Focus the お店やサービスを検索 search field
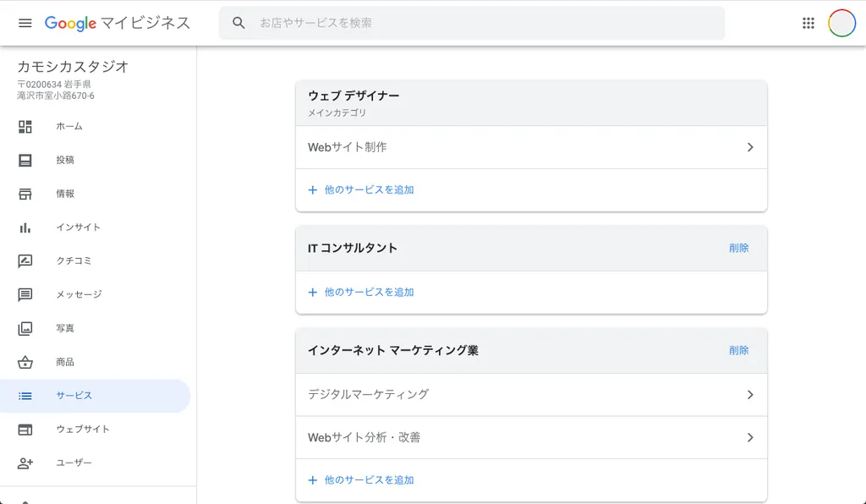The height and width of the screenshot is (504, 866). click(x=472, y=23)
